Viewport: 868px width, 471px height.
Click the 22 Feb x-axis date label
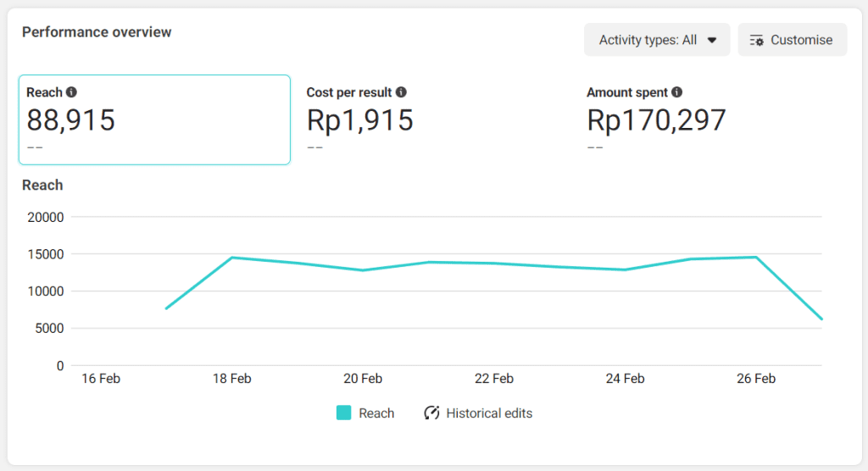(x=493, y=379)
